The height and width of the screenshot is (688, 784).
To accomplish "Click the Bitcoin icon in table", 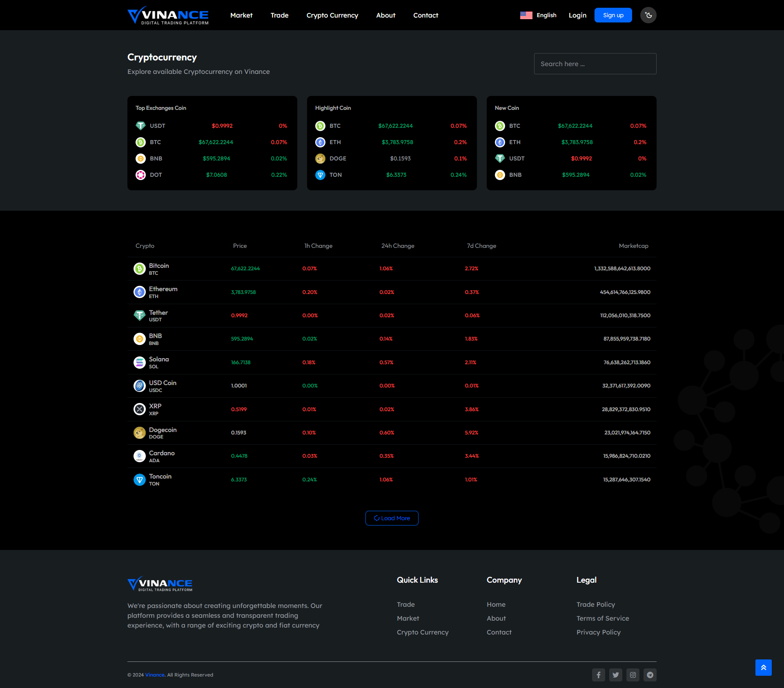I will (x=140, y=269).
